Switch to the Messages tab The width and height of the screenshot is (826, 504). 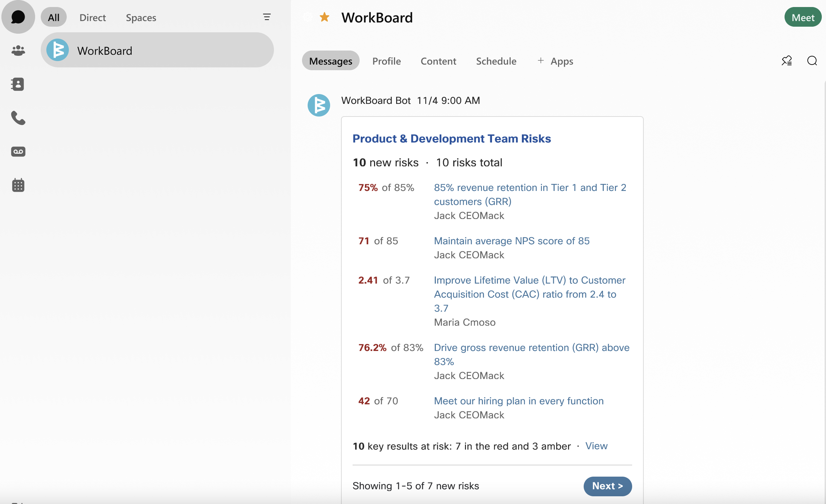(x=331, y=61)
